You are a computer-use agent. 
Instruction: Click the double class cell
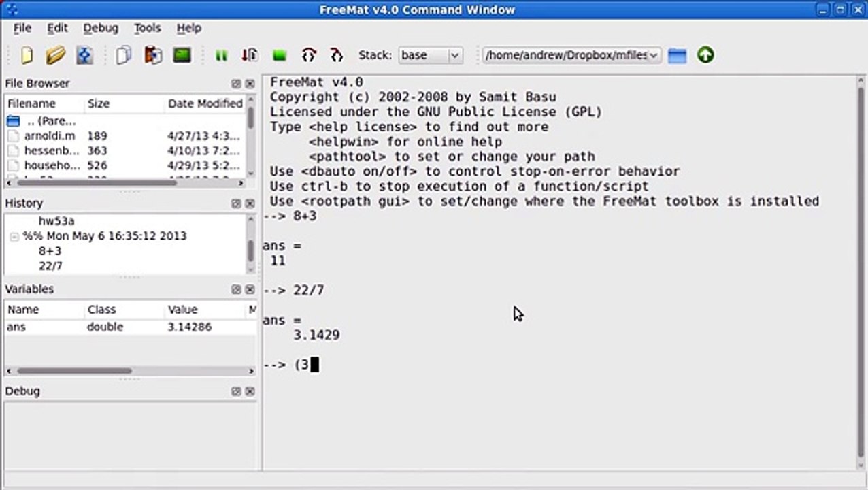pos(105,327)
